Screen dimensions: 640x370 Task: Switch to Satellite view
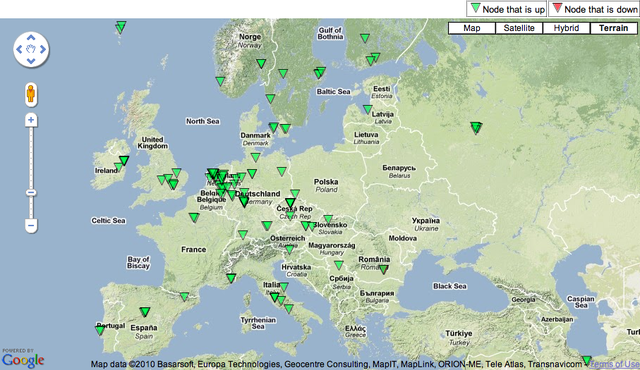point(519,28)
